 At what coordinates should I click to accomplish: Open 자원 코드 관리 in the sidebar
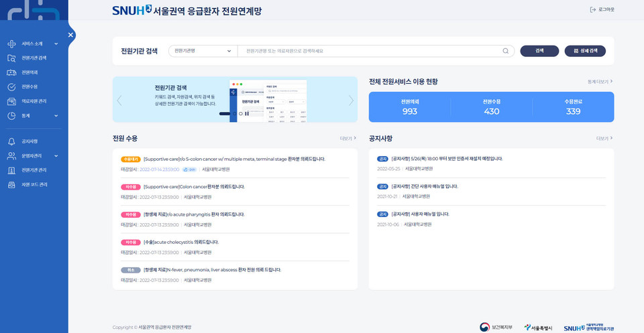34,185
